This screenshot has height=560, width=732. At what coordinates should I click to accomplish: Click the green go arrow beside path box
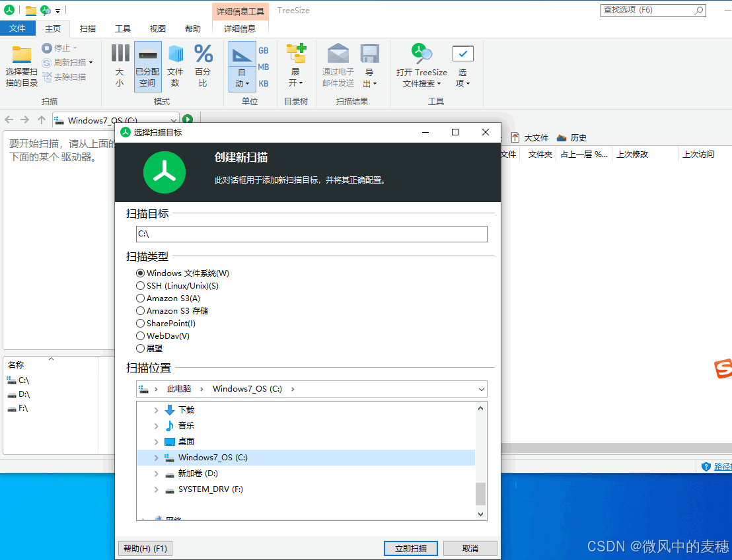(188, 120)
